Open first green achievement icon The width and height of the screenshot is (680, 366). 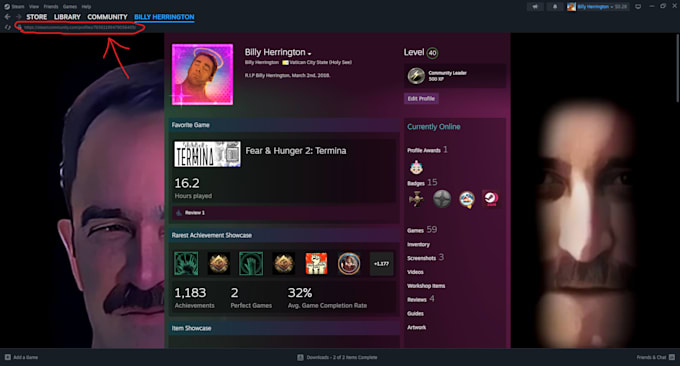pos(186,264)
